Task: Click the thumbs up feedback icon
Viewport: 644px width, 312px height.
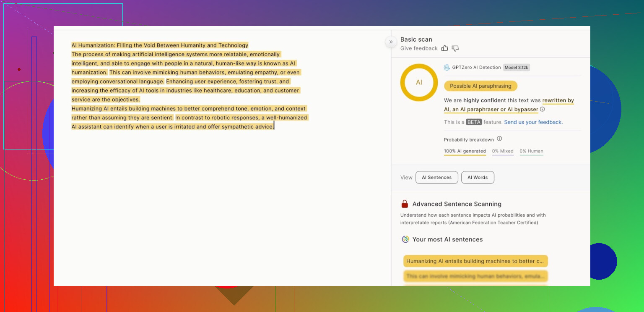Action: pyautogui.click(x=445, y=48)
